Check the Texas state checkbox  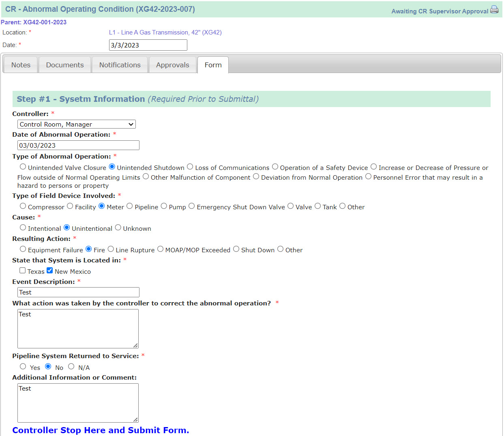pyautogui.click(x=23, y=271)
